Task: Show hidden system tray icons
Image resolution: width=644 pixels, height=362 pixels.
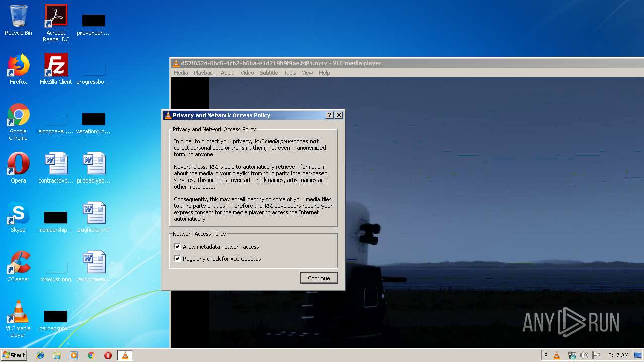Action: click(x=546, y=355)
